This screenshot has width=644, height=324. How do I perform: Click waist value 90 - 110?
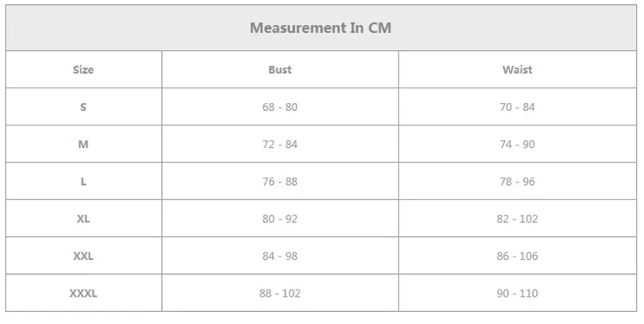tap(517, 293)
